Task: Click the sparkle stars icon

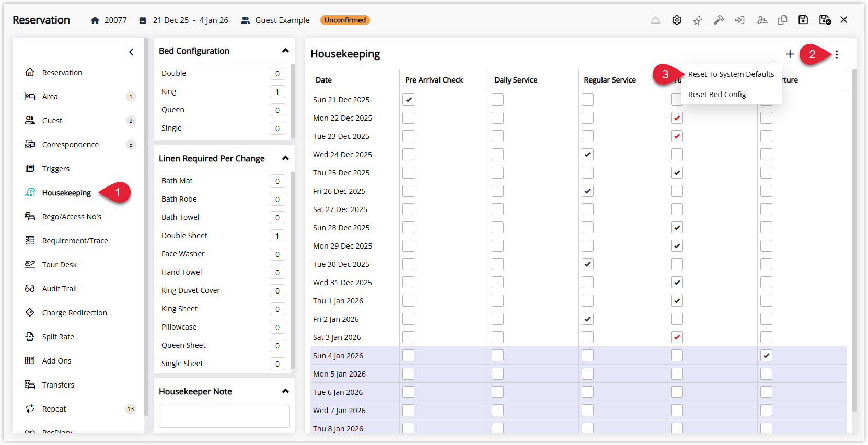Action: point(698,20)
